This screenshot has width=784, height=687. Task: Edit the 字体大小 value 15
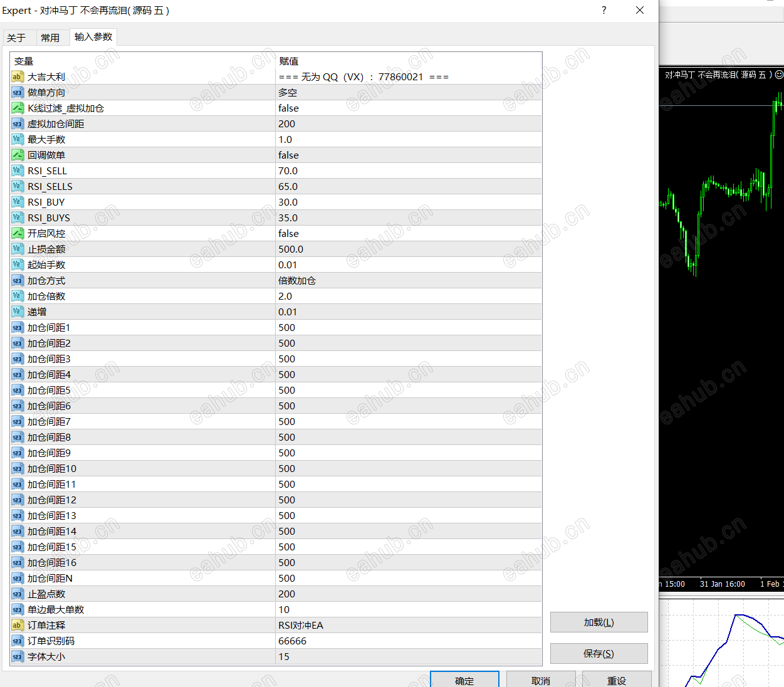pyautogui.click(x=409, y=656)
